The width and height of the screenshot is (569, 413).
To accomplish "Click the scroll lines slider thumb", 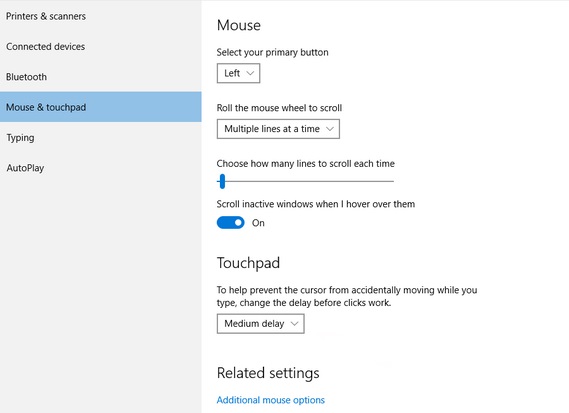I will tap(222, 181).
